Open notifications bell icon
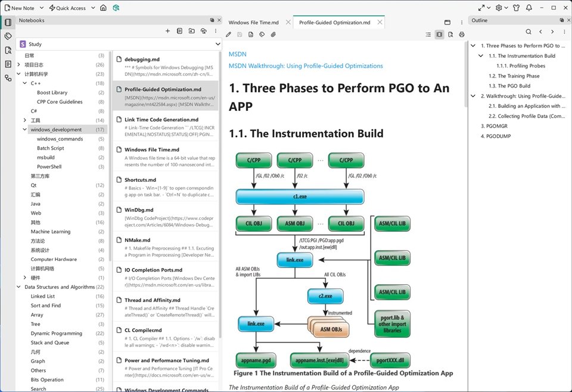The image size is (572, 392). tap(529, 8)
